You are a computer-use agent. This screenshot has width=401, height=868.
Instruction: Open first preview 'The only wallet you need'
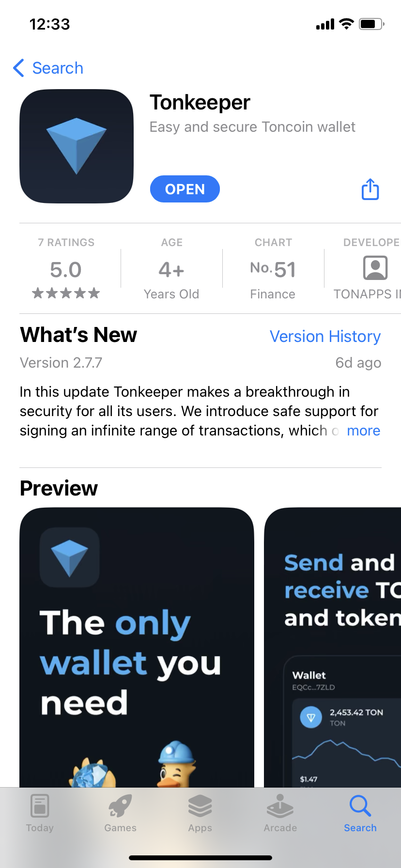tap(137, 647)
